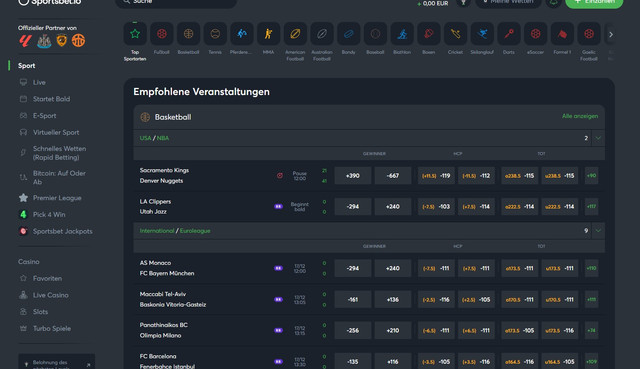Select Sacramento Kings +390 winner odds
The image size is (640, 369).
coord(353,176)
